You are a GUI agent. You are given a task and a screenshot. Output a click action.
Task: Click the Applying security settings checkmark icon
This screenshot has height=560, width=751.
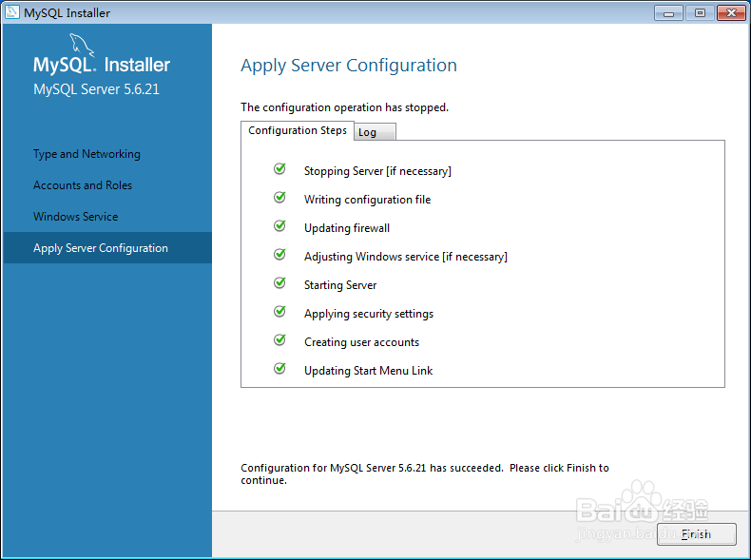coord(279,312)
